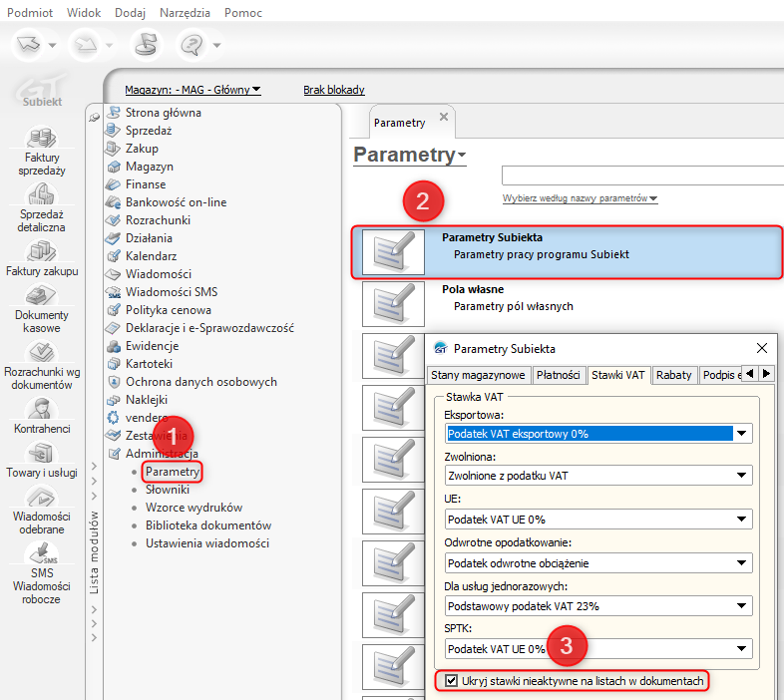The image size is (784, 700).
Task: Toggle Ukryj stawki nieaktywne checkbox
Action: [451, 680]
